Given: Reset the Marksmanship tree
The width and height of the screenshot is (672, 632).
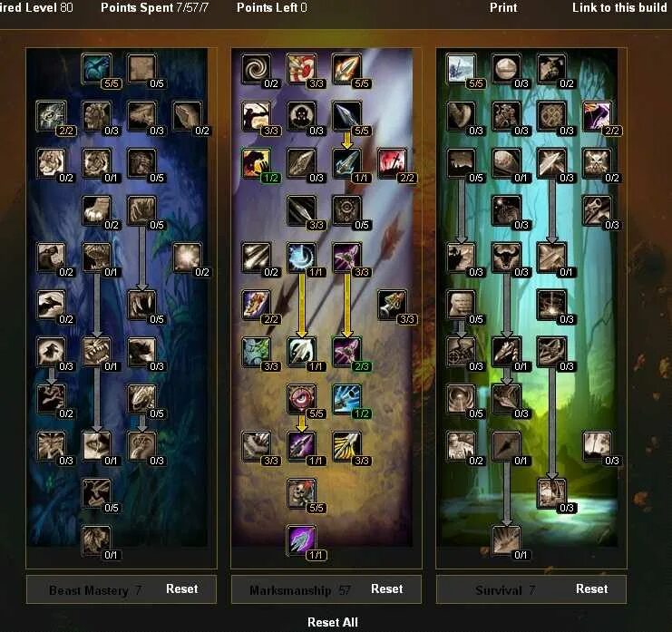Looking at the screenshot, I should pos(386,588).
